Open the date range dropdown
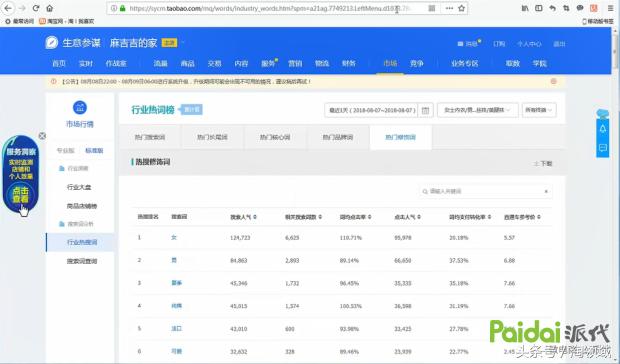Image resolution: width=620 pixels, height=364 pixels. click(372, 110)
